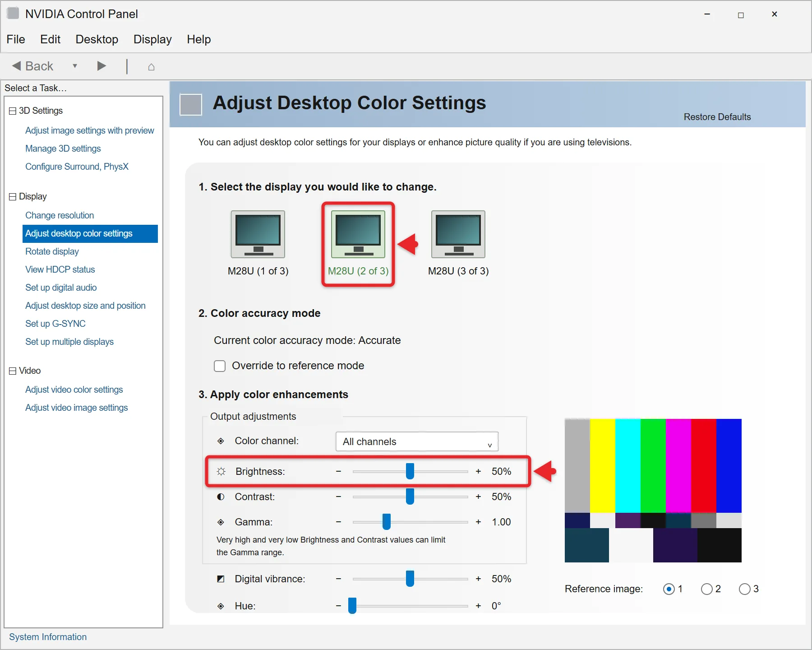Click the Brightness plus sign

coord(478,471)
